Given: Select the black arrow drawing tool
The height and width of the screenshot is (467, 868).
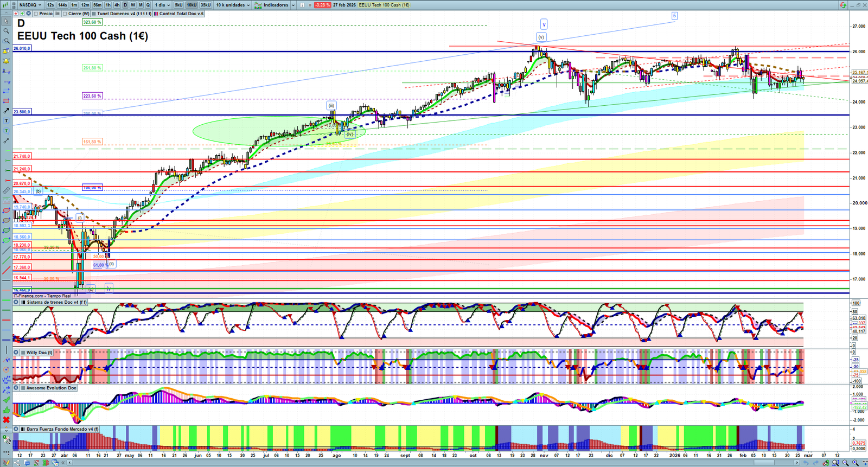Looking at the screenshot, I should pyautogui.click(x=6, y=111).
